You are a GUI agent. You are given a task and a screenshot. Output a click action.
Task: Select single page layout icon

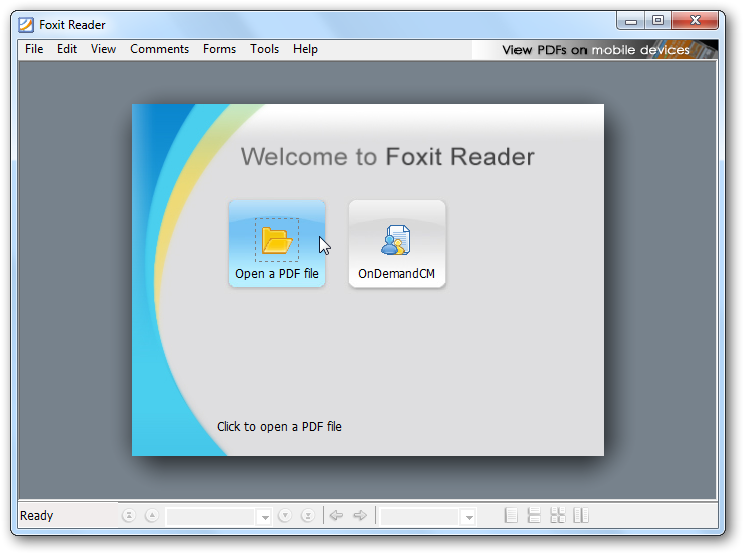click(x=511, y=515)
